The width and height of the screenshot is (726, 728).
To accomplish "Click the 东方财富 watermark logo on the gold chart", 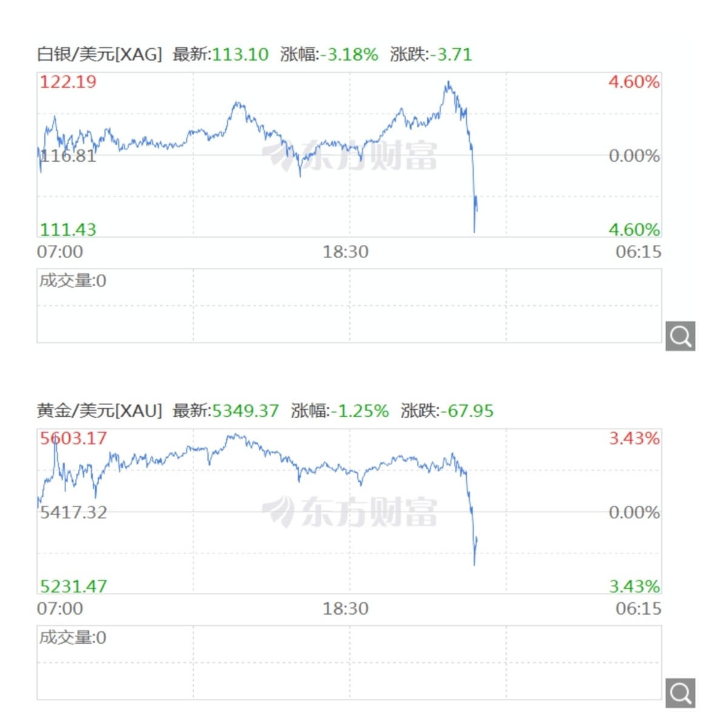I will click(349, 512).
